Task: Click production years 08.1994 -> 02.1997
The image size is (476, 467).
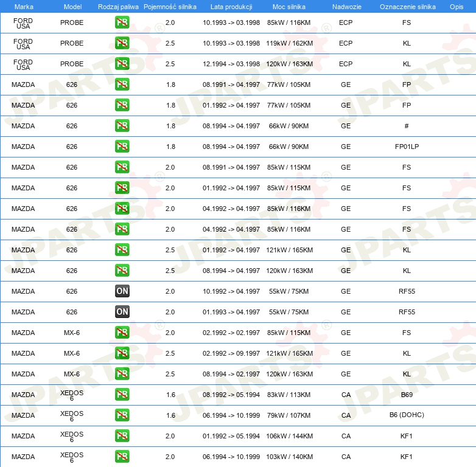Action: coord(231,374)
